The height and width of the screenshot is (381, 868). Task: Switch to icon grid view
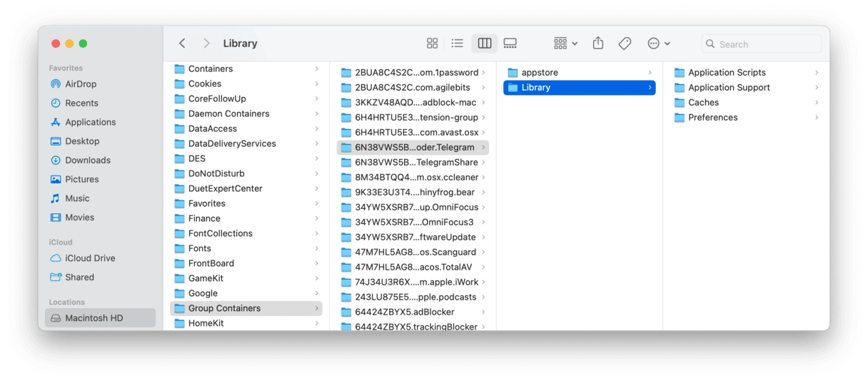(x=432, y=44)
